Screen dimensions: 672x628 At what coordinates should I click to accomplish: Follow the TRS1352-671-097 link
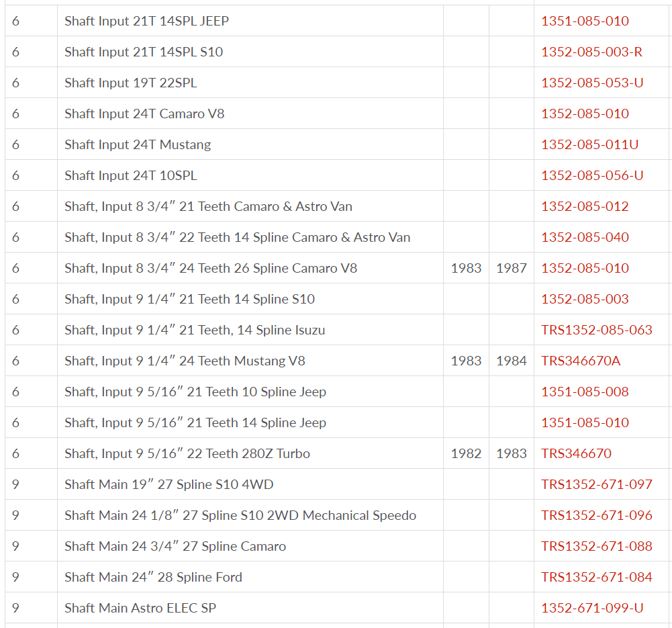pos(597,484)
